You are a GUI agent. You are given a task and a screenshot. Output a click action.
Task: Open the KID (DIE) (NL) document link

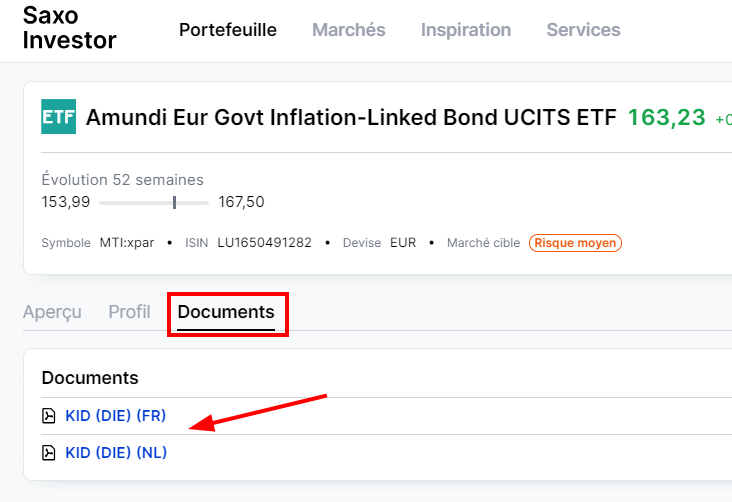coord(116,453)
